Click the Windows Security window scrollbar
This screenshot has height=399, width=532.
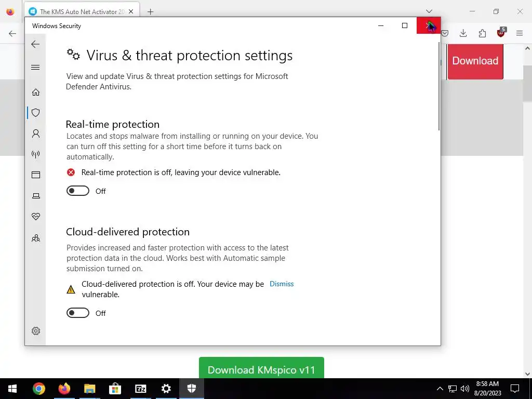pyautogui.click(x=438, y=86)
